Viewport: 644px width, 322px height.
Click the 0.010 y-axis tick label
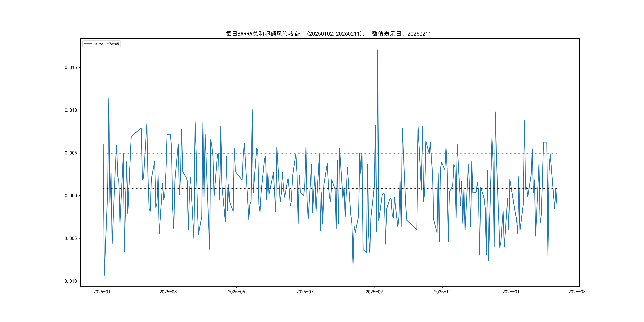71,110
